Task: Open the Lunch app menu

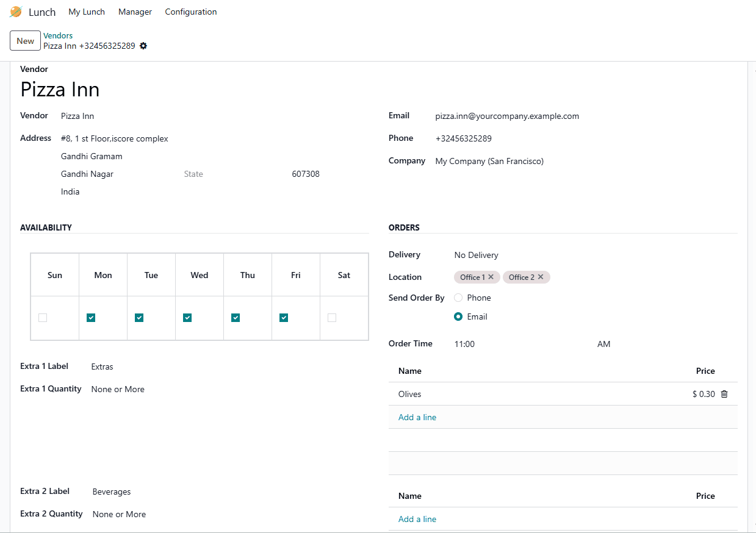Action: [x=42, y=12]
